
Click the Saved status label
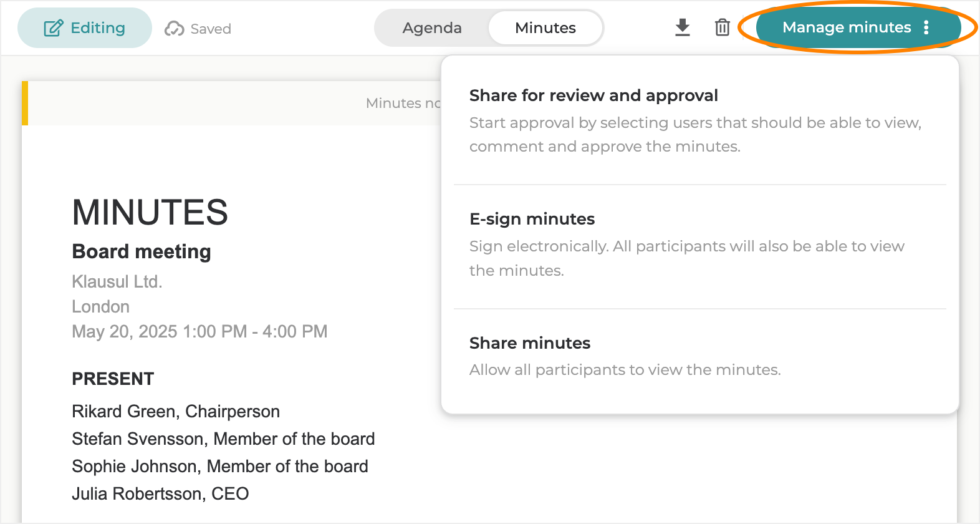click(211, 29)
